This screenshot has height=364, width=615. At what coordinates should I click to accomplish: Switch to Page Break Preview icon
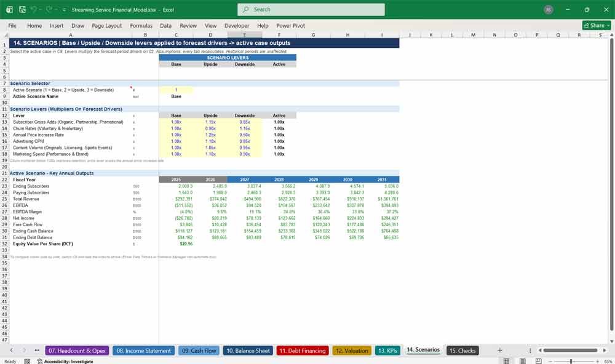539,361
